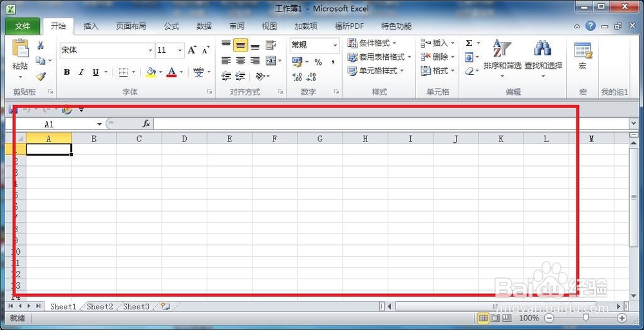
Task: Switch to the 数据 tab
Action: point(204,26)
